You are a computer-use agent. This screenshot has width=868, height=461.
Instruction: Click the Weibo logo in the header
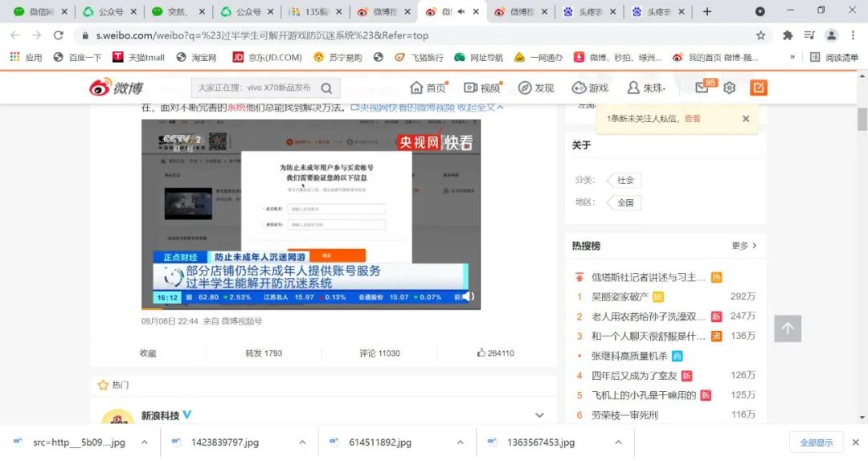point(117,88)
